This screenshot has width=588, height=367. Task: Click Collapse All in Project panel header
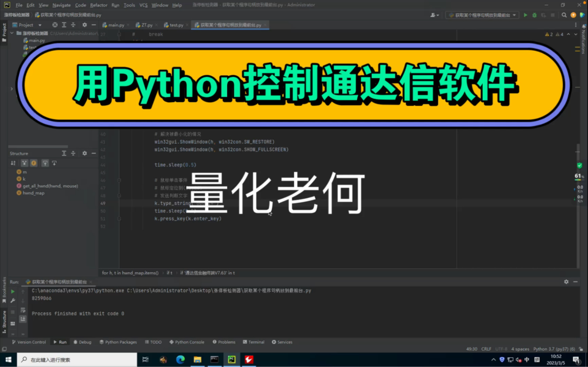[73, 25]
